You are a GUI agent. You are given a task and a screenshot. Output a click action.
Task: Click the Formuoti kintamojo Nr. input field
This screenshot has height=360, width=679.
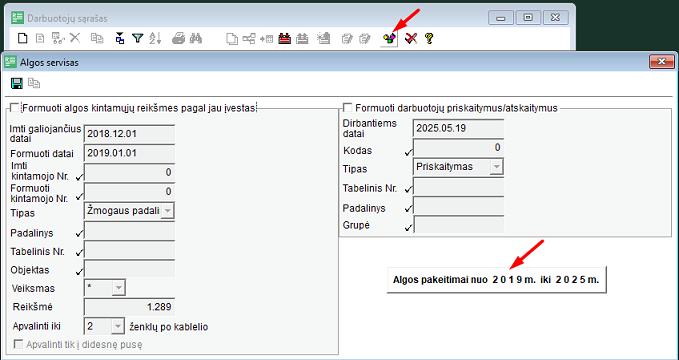(x=130, y=191)
